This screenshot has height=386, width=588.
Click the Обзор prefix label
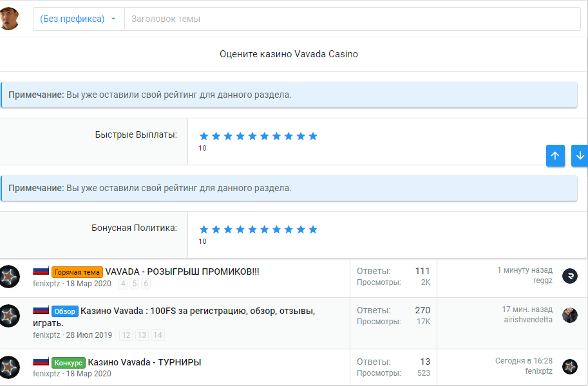pyautogui.click(x=65, y=311)
